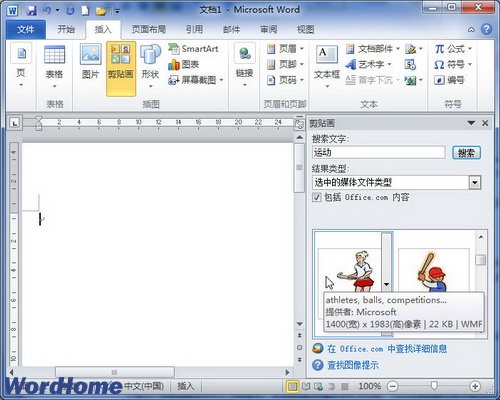The image size is (500, 400).
Task: Click 文档部件 quick parts
Action: [373, 49]
